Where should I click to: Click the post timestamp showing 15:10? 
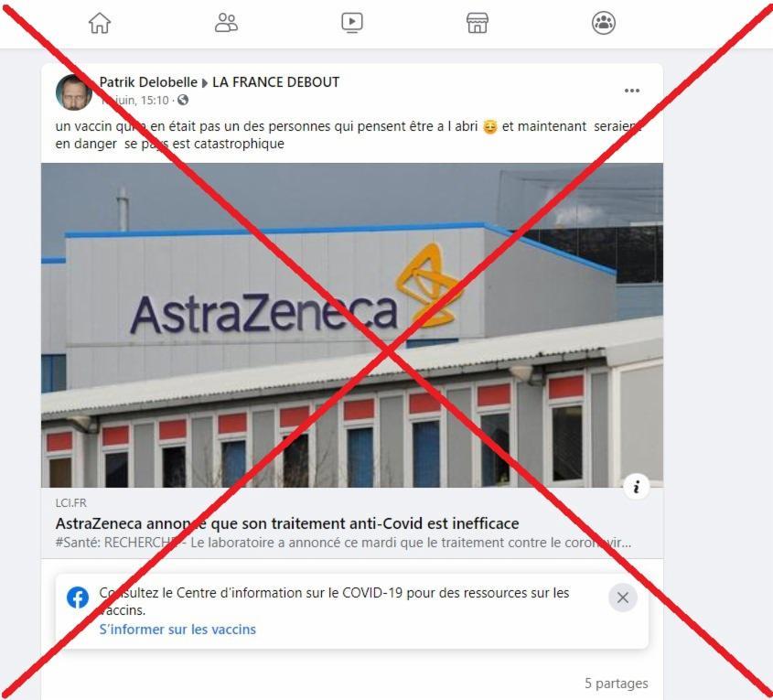coord(134,101)
